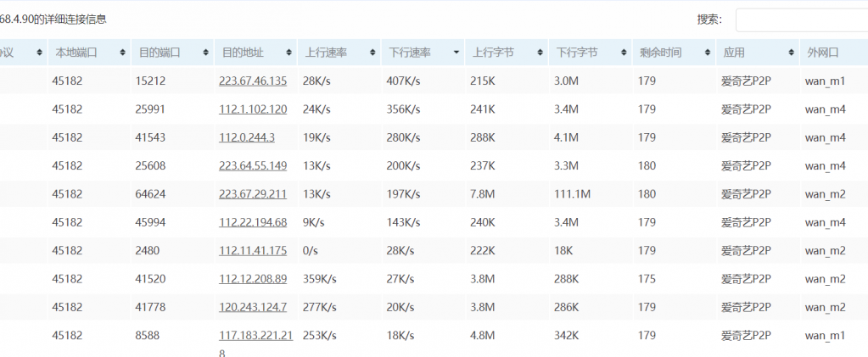
Task: Click upstream rate value 0/s
Action: coord(311,251)
